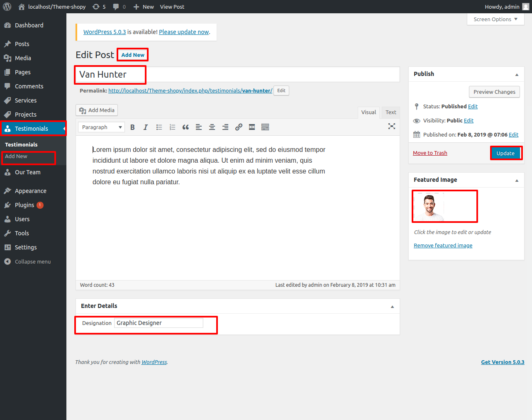
Task: Insert Read More tag
Action: 252,127
